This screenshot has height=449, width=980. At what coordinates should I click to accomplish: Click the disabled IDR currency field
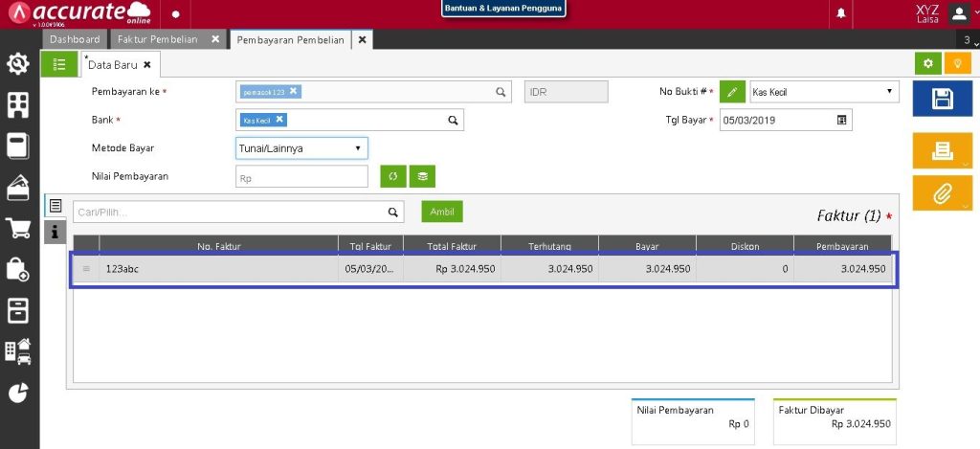tap(567, 92)
